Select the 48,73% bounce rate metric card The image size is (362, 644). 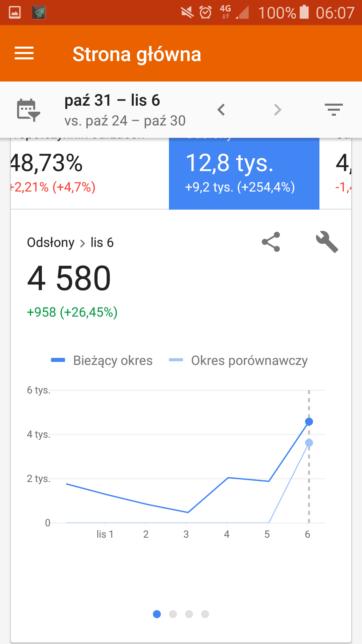(x=90, y=173)
